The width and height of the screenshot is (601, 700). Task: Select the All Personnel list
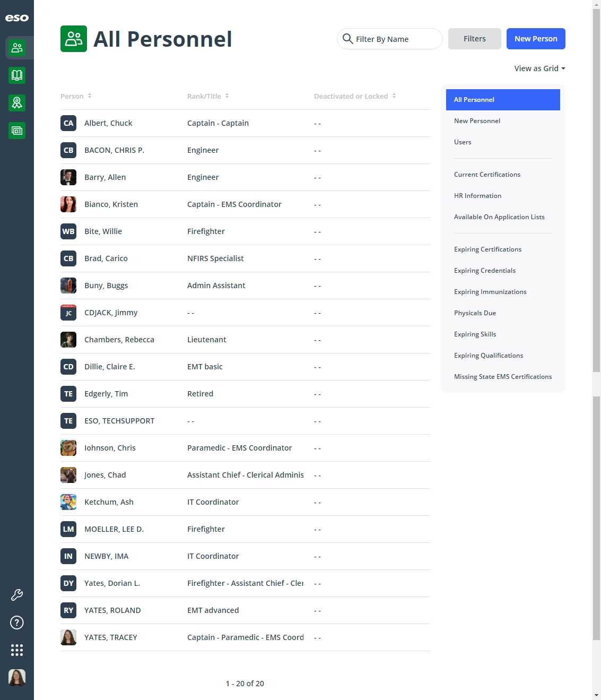pyautogui.click(x=503, y=100)
